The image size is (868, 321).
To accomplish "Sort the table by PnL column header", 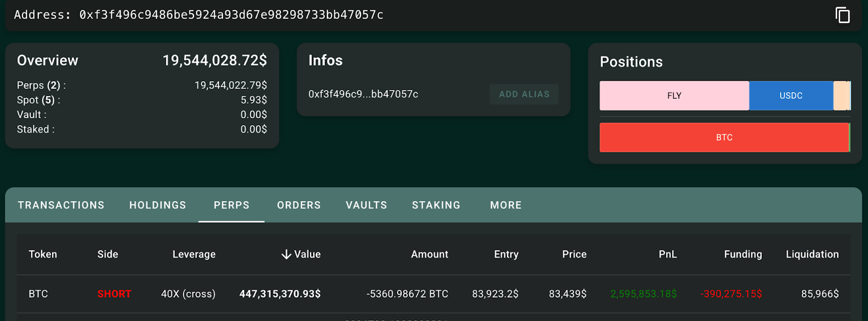I will [x=667, y=254].
